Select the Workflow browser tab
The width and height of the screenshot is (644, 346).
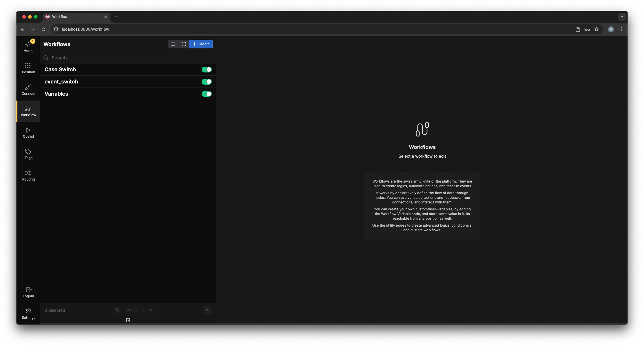(77, 17)
